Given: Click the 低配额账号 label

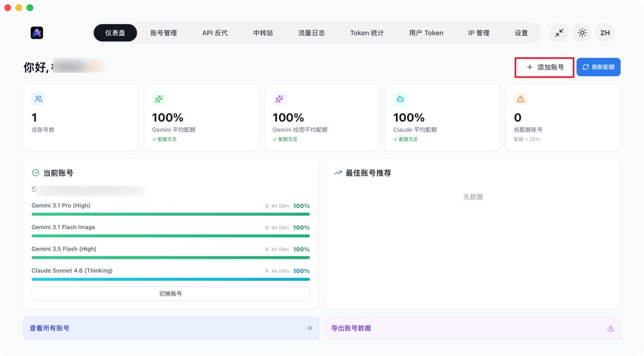Looking at the screenshot, I should [528, 130].
